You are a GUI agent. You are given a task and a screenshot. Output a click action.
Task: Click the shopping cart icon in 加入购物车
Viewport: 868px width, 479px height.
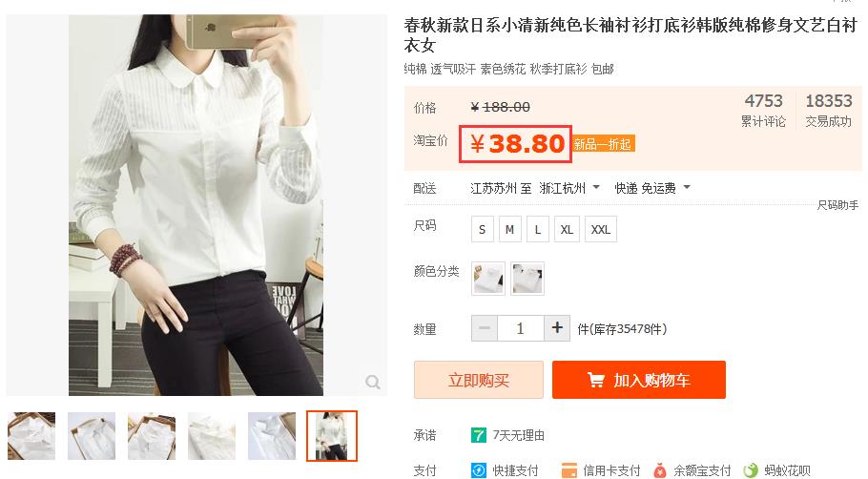pyautogui.click(x=595, y=380)
